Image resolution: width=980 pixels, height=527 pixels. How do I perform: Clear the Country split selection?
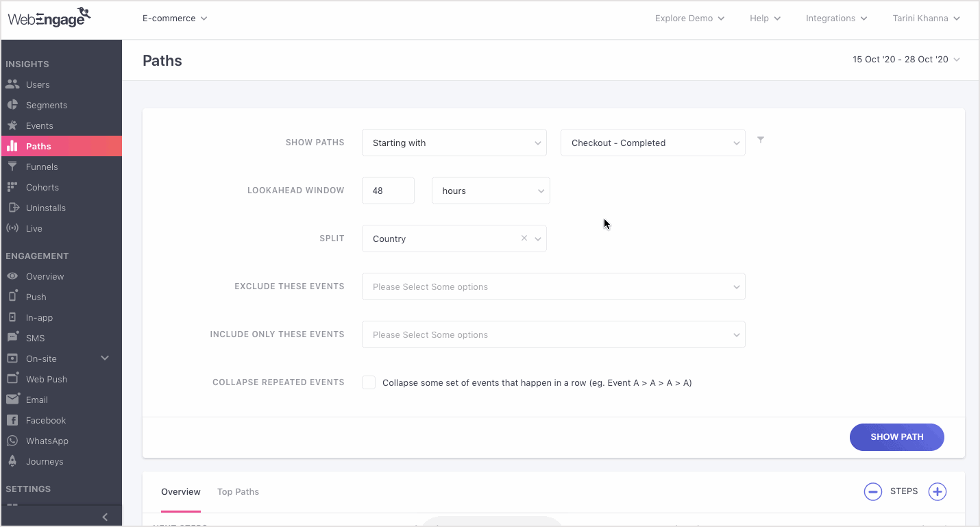pos(524,238)
